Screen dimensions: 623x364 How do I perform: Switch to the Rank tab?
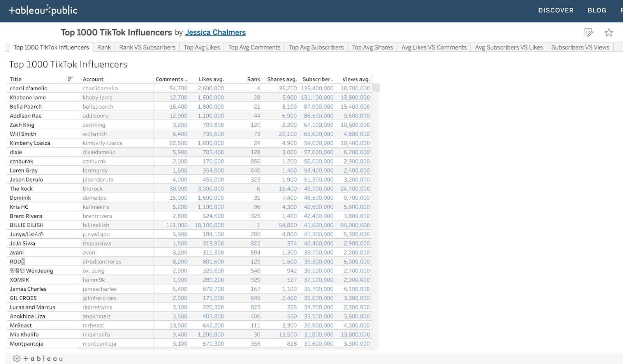tap(104, 47)
